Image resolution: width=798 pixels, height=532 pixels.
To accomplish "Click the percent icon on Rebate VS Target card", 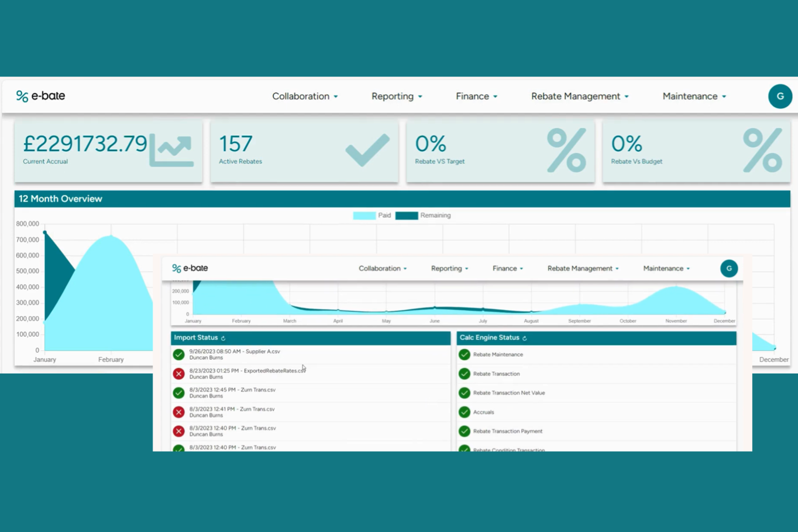I will [566, 151].
